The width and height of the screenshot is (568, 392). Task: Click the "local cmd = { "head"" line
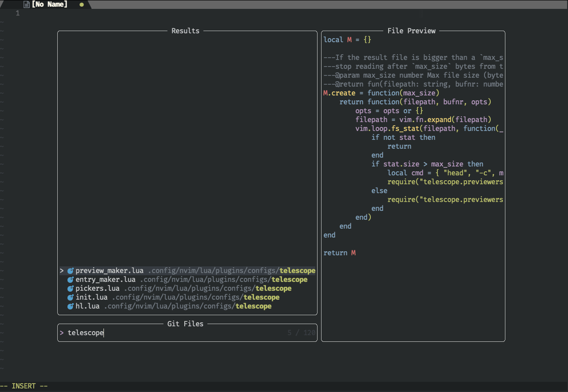(445, 173)
